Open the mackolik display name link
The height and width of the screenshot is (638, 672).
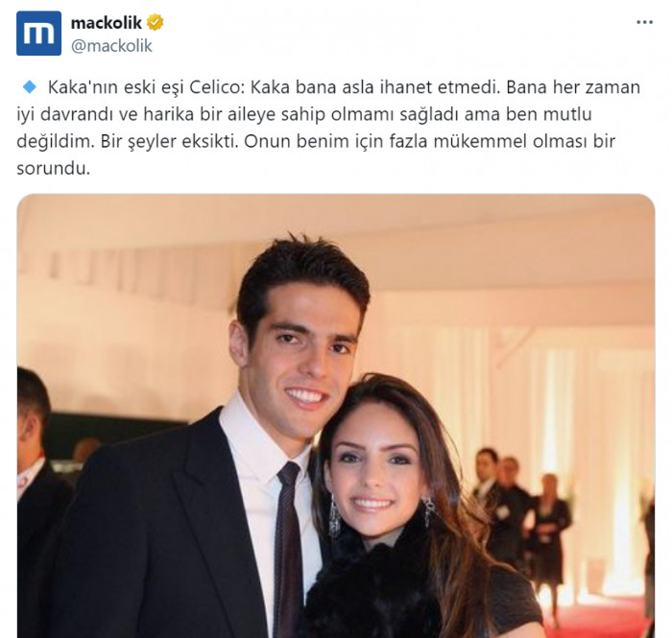click(106, 23)
